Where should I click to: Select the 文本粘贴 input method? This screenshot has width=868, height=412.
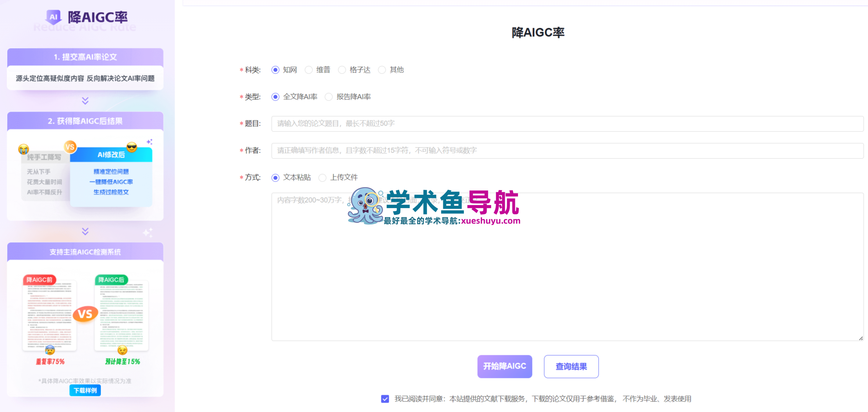point(276,178)
